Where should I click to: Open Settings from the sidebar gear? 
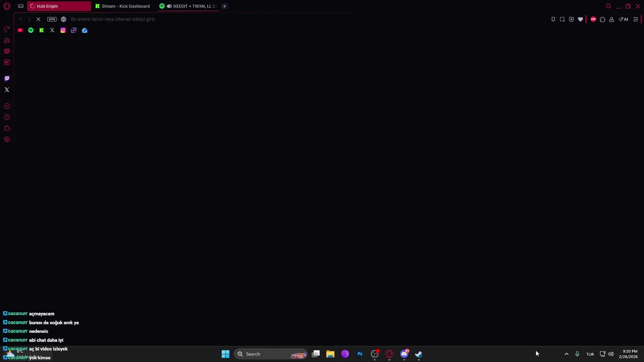coord(7,139)
